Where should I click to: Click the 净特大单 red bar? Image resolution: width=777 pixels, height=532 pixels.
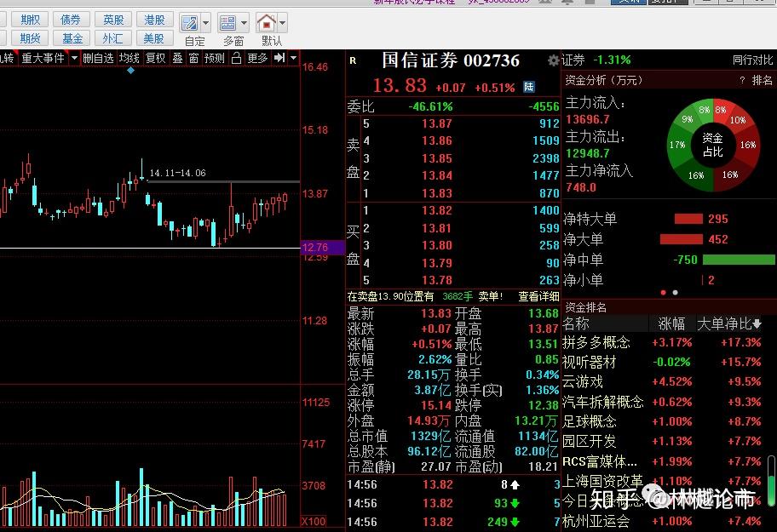coord(688,219)
